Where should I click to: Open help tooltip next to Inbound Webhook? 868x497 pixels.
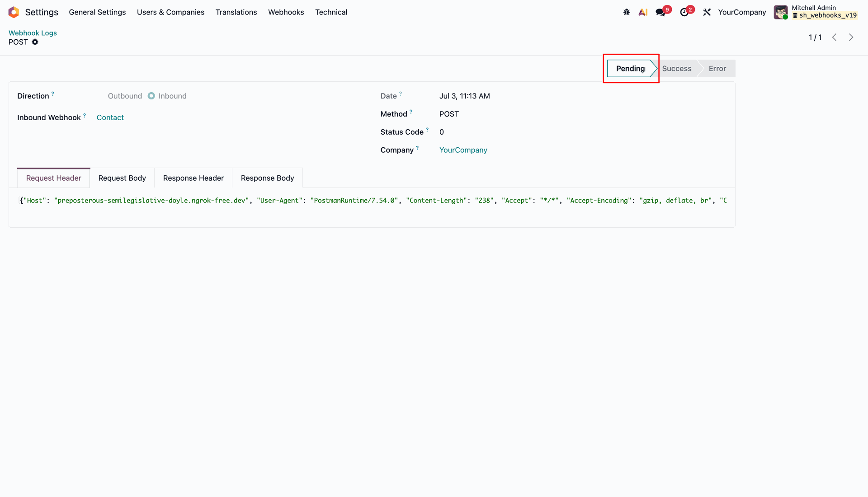(x=85, y=115)
